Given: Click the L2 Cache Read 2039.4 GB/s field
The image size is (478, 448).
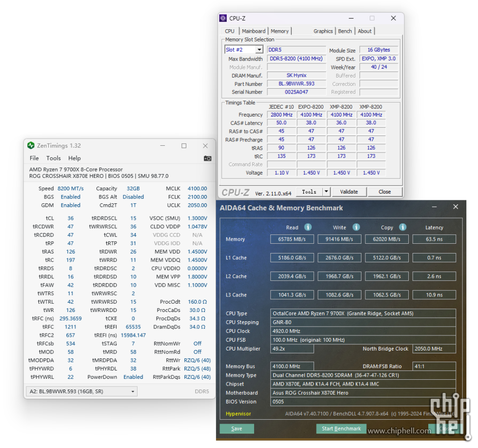Looking at the screenshot, I should coord(292,276).
